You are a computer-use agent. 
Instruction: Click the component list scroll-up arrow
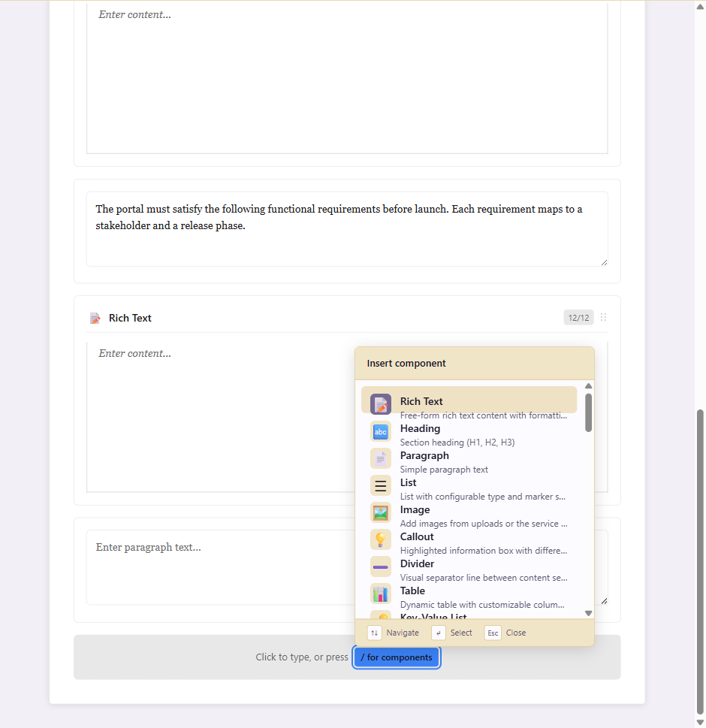[589, 386]
